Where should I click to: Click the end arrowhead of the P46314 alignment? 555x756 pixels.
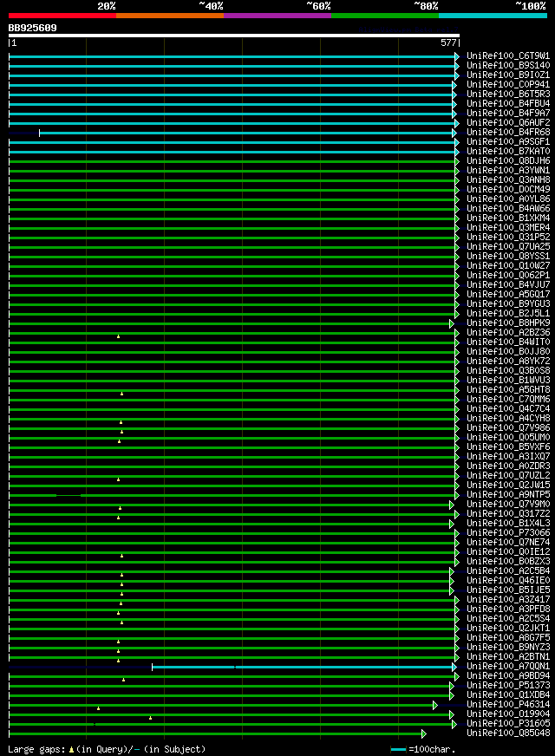pyautogui.click(x=435, y=706)
